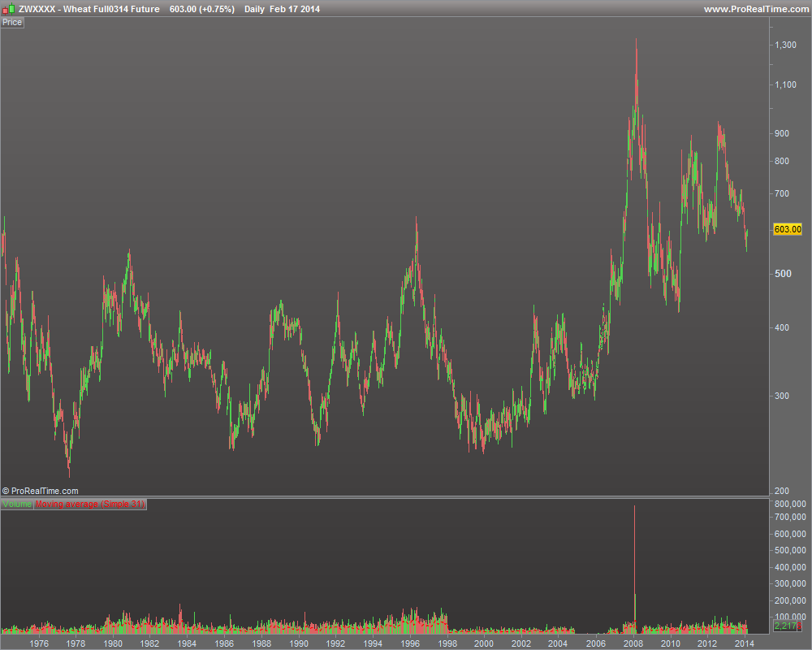
Task: Click the 1976 label on the time axis
Action: click(38, 643)
